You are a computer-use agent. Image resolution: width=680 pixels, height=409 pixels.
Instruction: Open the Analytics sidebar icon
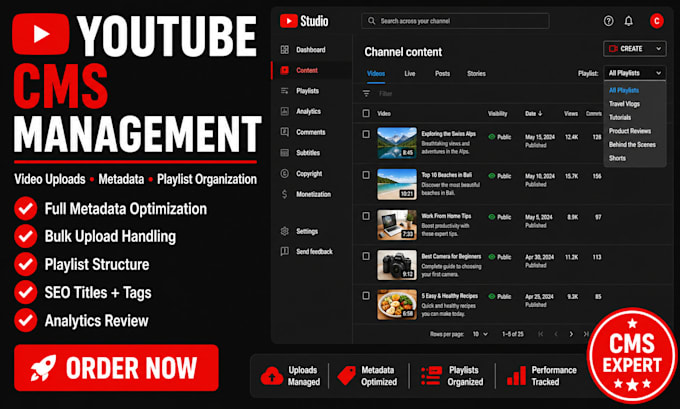tap(284, 111)
